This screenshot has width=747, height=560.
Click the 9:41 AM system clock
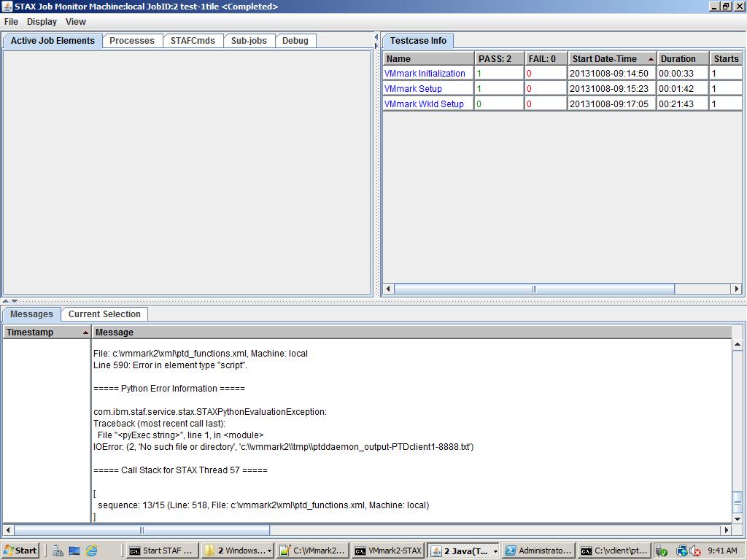click(x=722, y=551)
